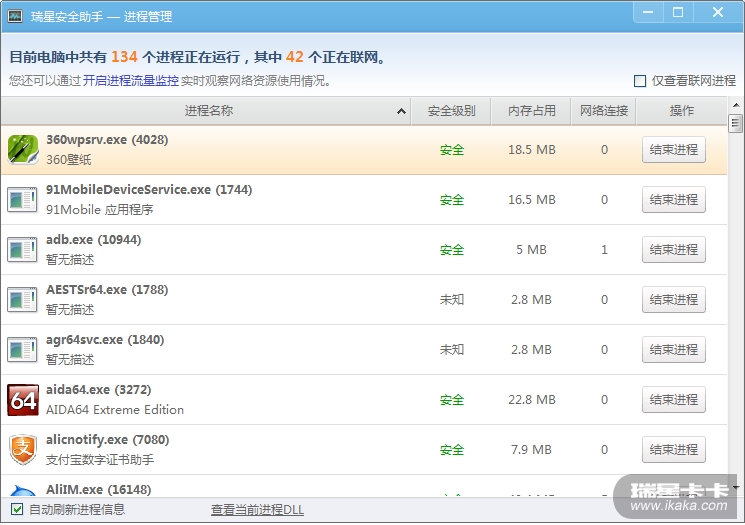Image resolution: width=745 pixels, height=525 pixels.
Task: Sort by 内存占用 column header
Action: click(531, 111)
